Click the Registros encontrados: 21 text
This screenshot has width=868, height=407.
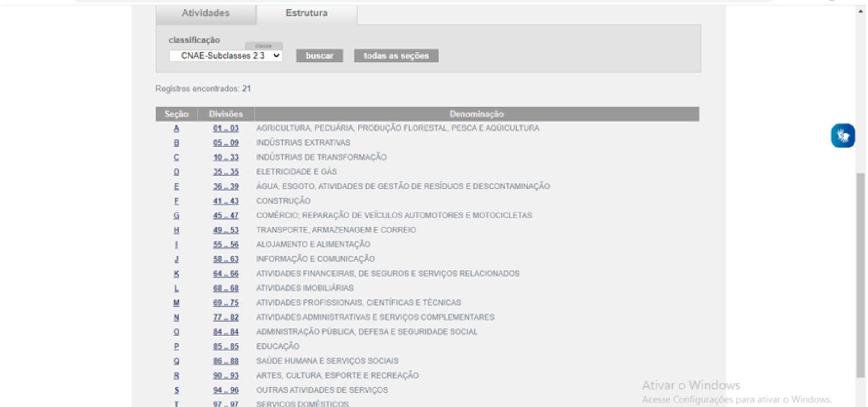click(x=203, y=89)
